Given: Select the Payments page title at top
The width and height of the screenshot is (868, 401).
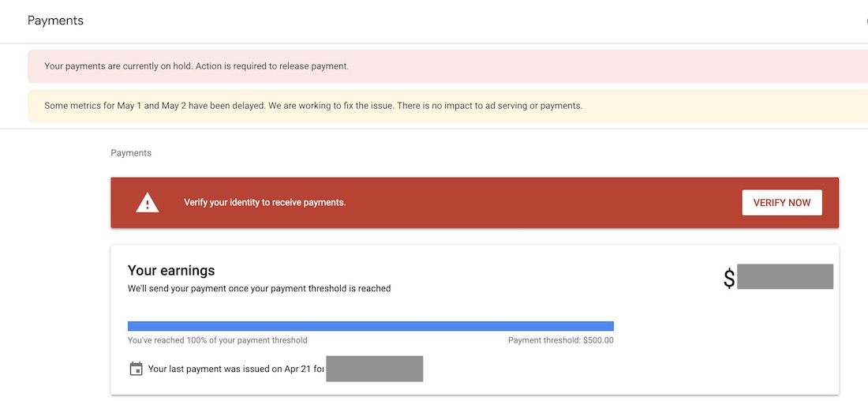Looking at the screenshot, I should coord(55,21).
